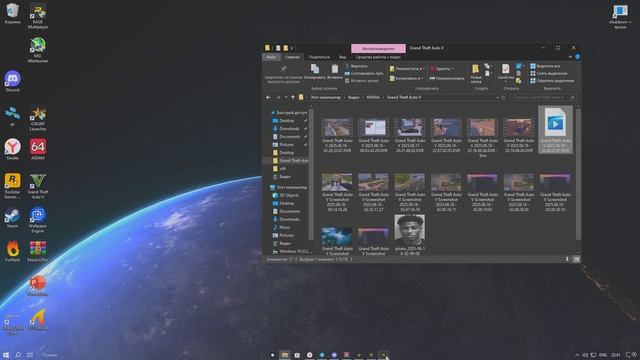
Task: Open the FurMark desktop shortcut
Action: click(x=13, y=251)
